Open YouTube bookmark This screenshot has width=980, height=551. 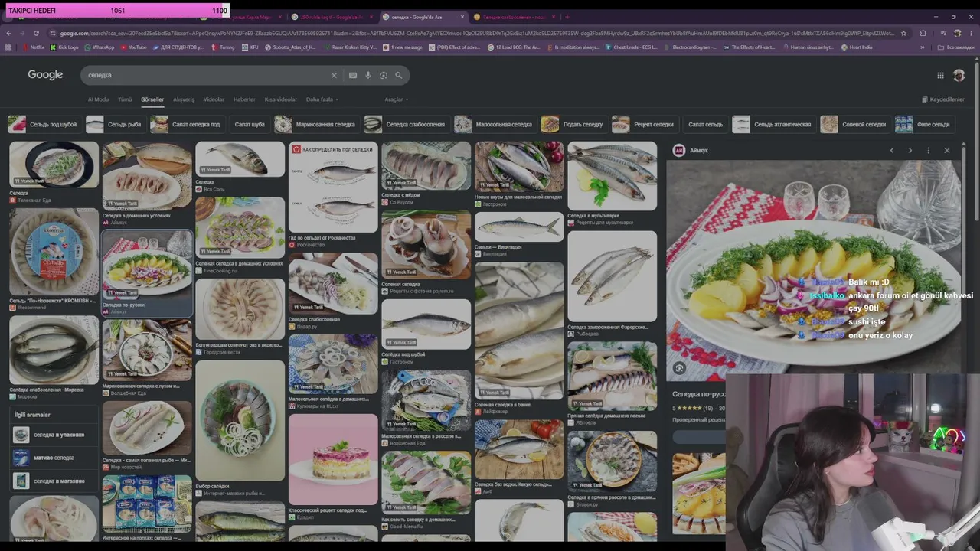click(133, 47)
